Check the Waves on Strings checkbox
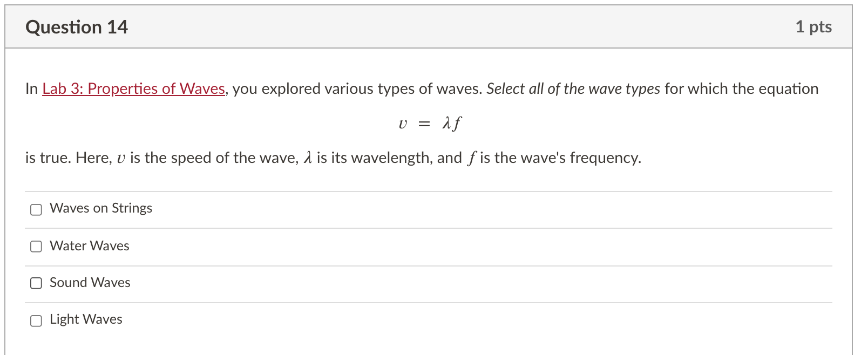 point(36,209)
